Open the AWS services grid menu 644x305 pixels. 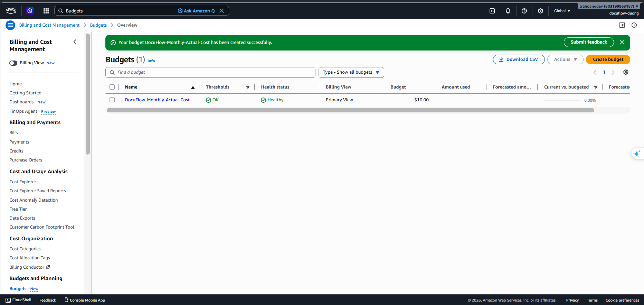pyautogui.click(x=46, y=11)
